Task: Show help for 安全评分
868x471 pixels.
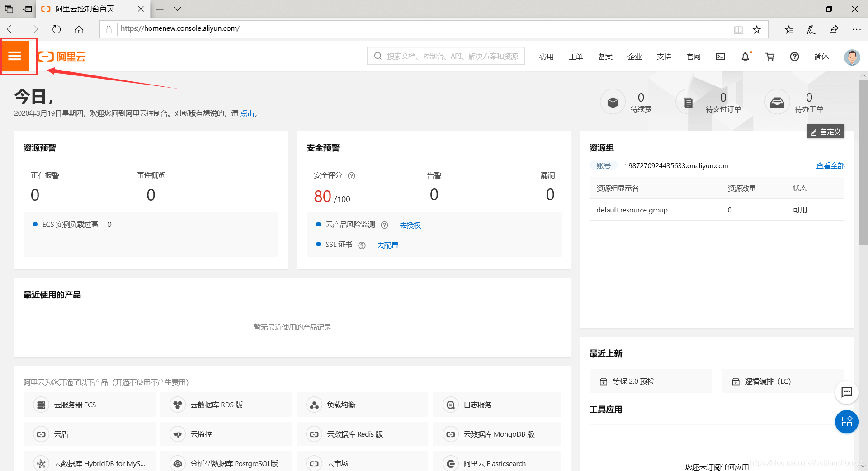Action: point(351,176)
